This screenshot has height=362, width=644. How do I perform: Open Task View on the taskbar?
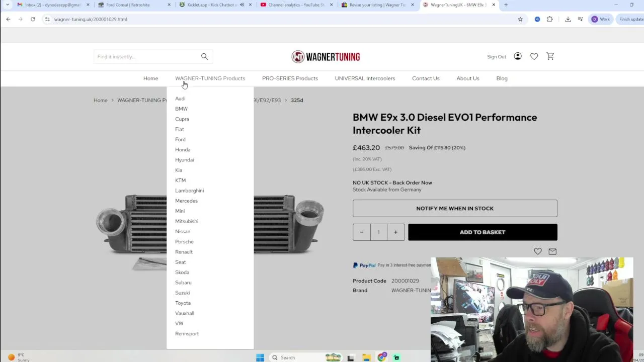351,357
